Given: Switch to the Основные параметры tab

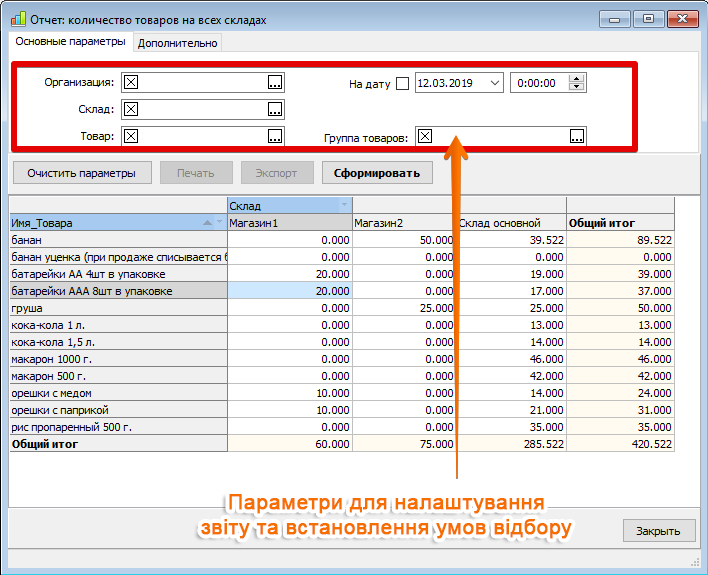Looking at the screenshot, I should pos(70,42).
